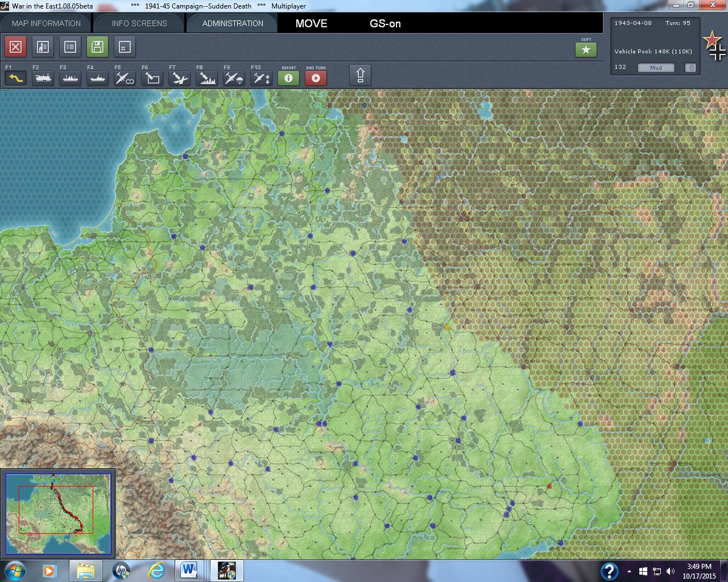Open the green REPORT info button
The height and width of the screenshot is (582, 728).
[288, 78]
